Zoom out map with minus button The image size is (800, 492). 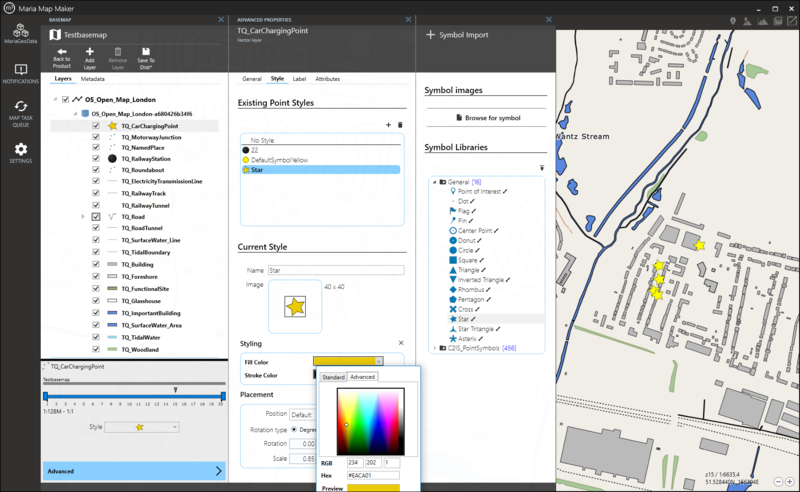(x=778, y=481)
